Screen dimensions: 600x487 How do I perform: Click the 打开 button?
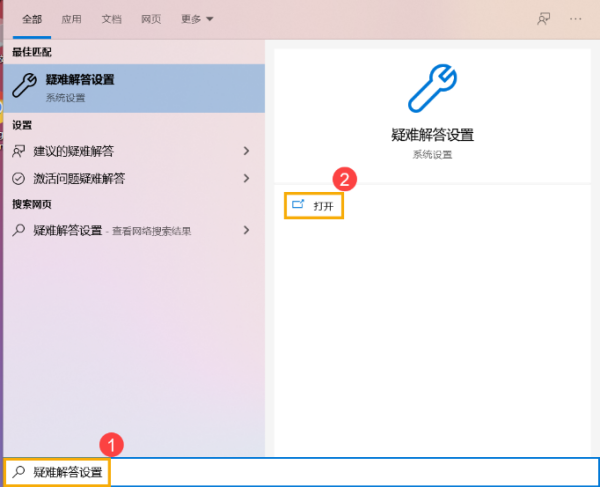[x=314, y=206]
